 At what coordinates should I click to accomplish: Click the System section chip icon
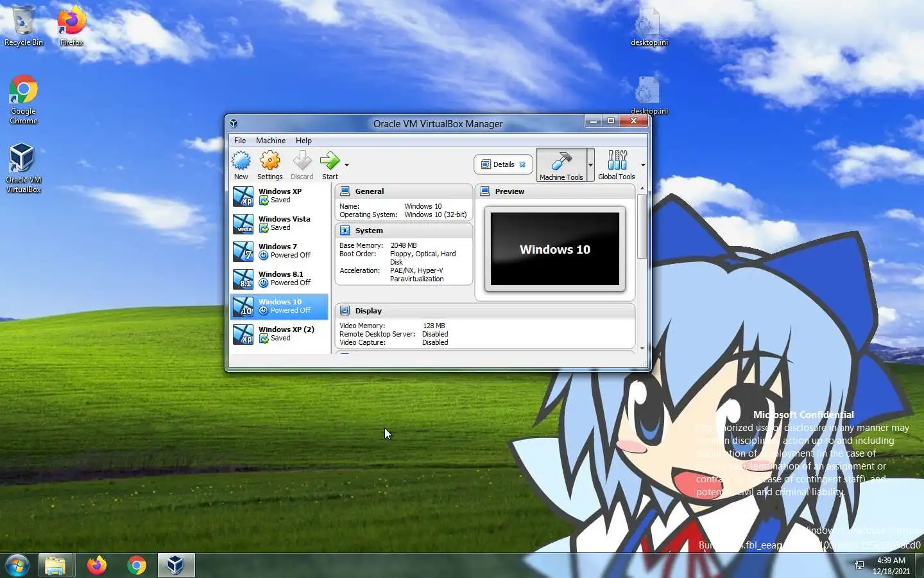[x=345, y=231]
